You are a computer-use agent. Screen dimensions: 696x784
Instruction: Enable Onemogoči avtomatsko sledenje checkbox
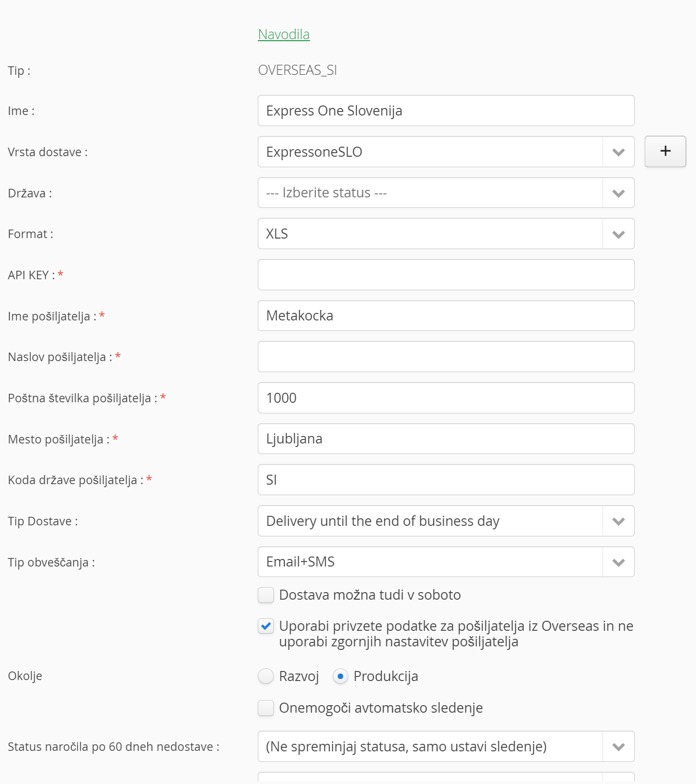point(266,708)
